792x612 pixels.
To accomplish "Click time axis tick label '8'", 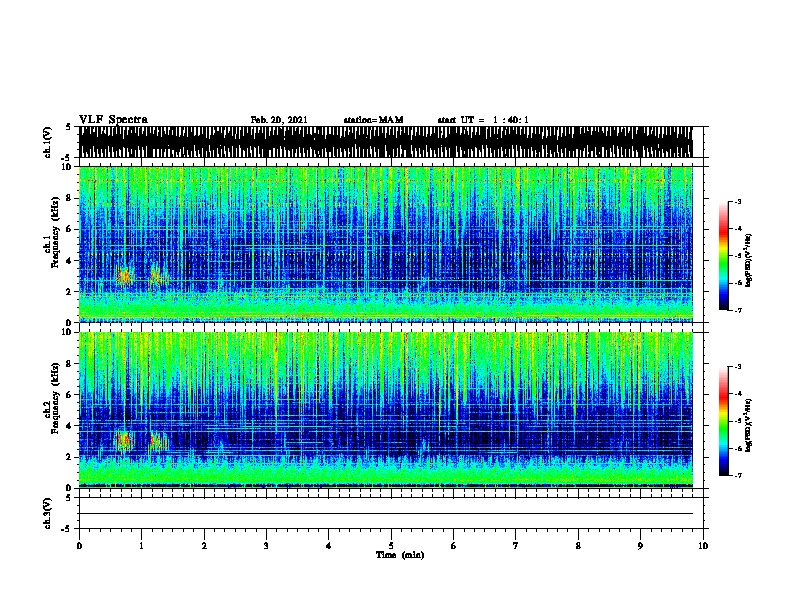I will coord(578,545).
